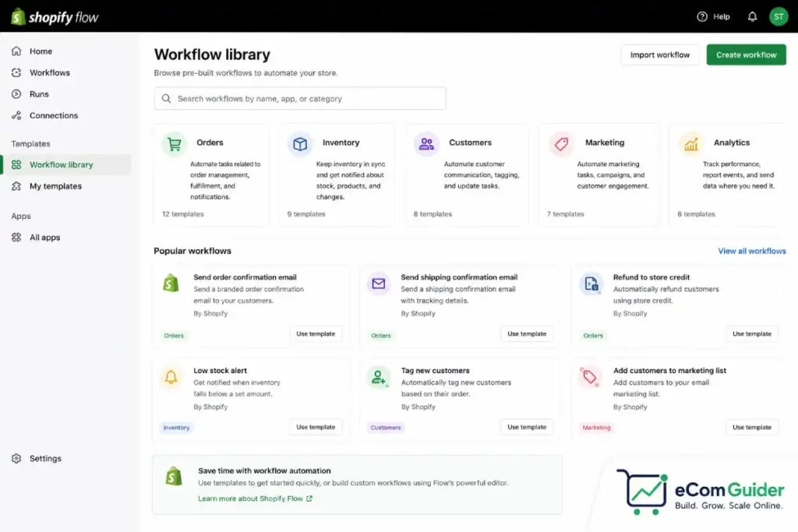Focus the search workflows input field

[x=300, y=98]
